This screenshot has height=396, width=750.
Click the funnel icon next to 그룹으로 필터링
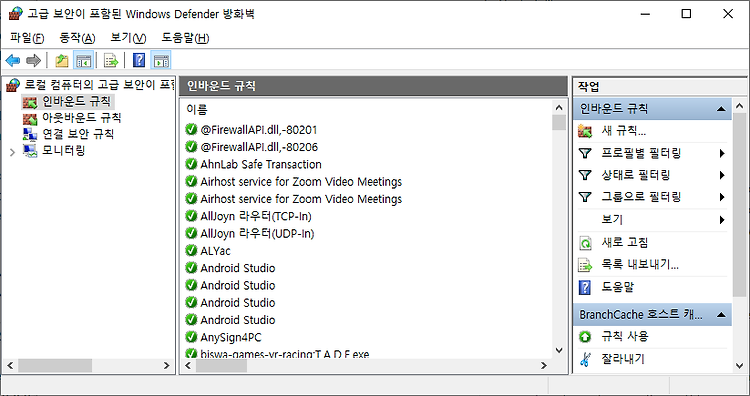(x=585, y=197)
